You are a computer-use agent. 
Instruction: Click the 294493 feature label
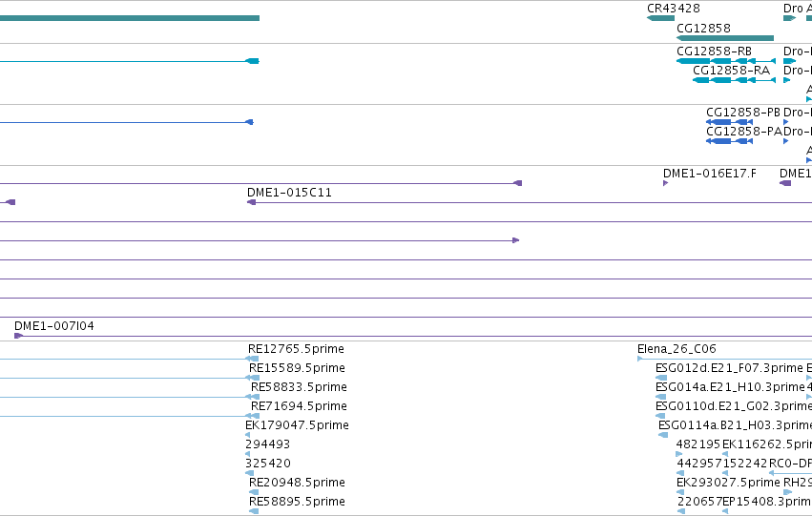268,444
